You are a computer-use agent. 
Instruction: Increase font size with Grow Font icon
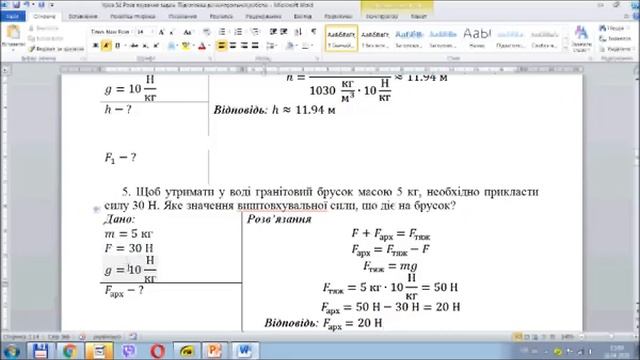[x=162, y=32]
